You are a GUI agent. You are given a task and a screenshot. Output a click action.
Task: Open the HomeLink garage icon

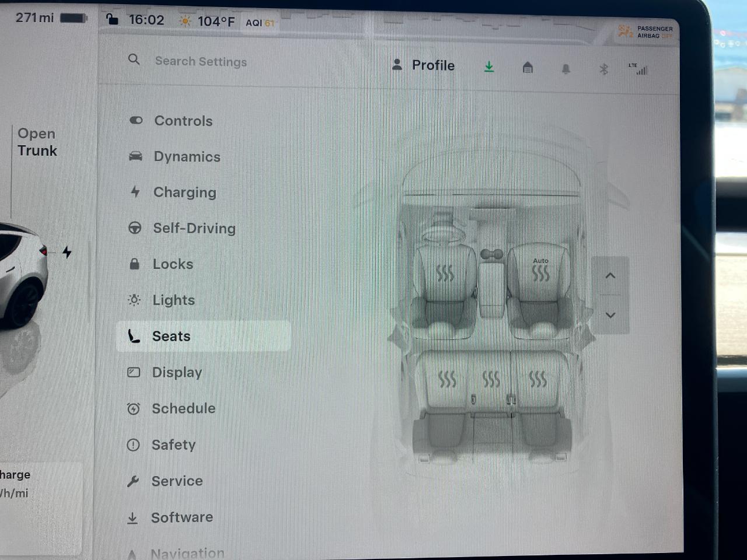click(x=528, y=68)
